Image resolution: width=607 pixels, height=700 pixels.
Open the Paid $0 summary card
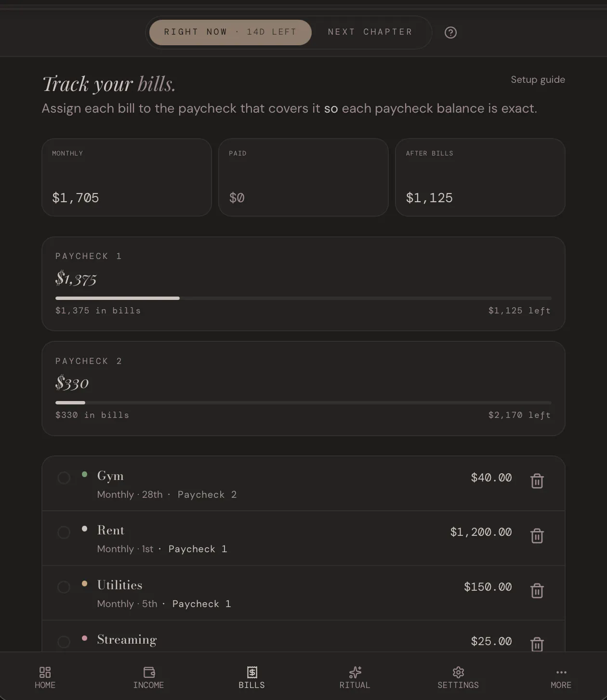[303, 177]
